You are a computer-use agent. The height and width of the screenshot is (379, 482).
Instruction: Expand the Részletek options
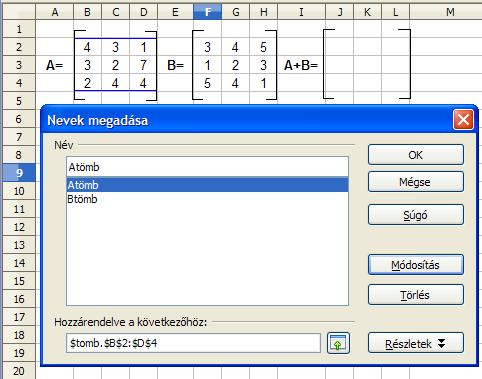click(416, 343)
